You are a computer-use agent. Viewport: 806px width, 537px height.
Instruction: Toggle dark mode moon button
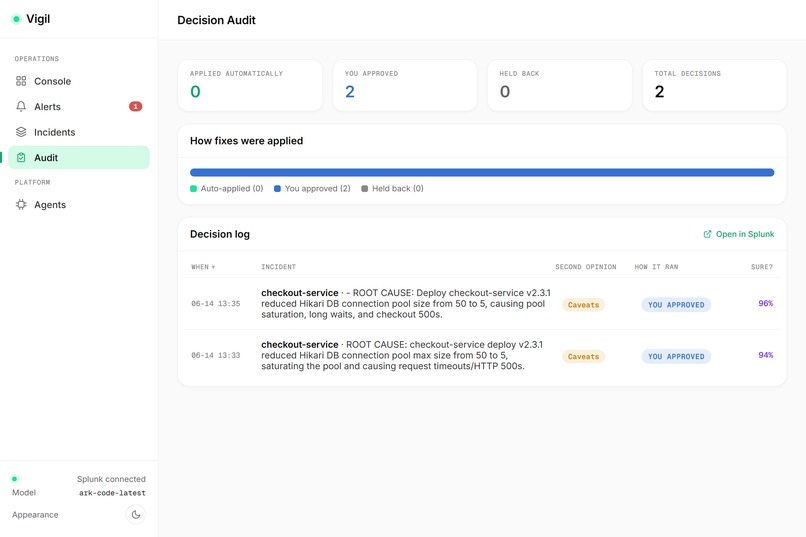point(136,514)
